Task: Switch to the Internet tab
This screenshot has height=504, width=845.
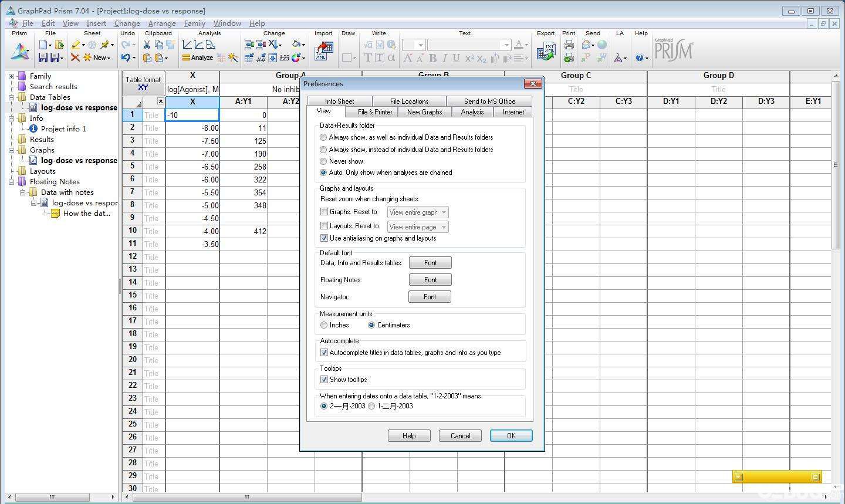Action: pyautogui.click(x=513, y=112)
